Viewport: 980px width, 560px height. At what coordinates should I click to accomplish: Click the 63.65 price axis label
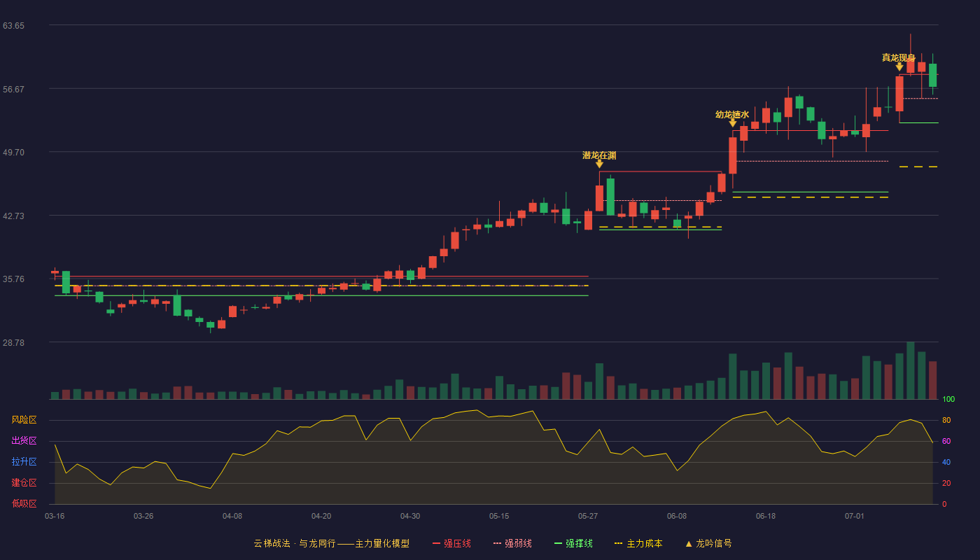[13, 25]
